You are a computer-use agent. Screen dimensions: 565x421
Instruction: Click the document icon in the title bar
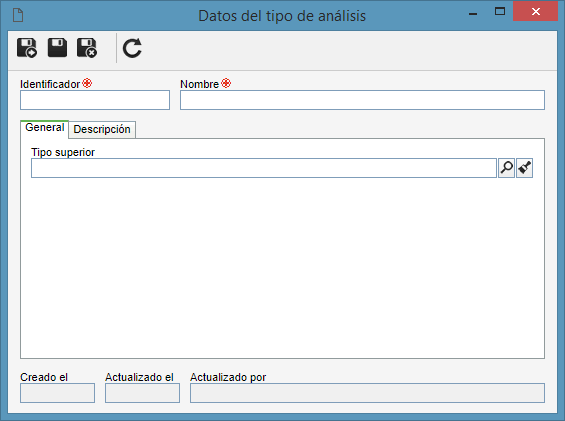coord(18,15)
